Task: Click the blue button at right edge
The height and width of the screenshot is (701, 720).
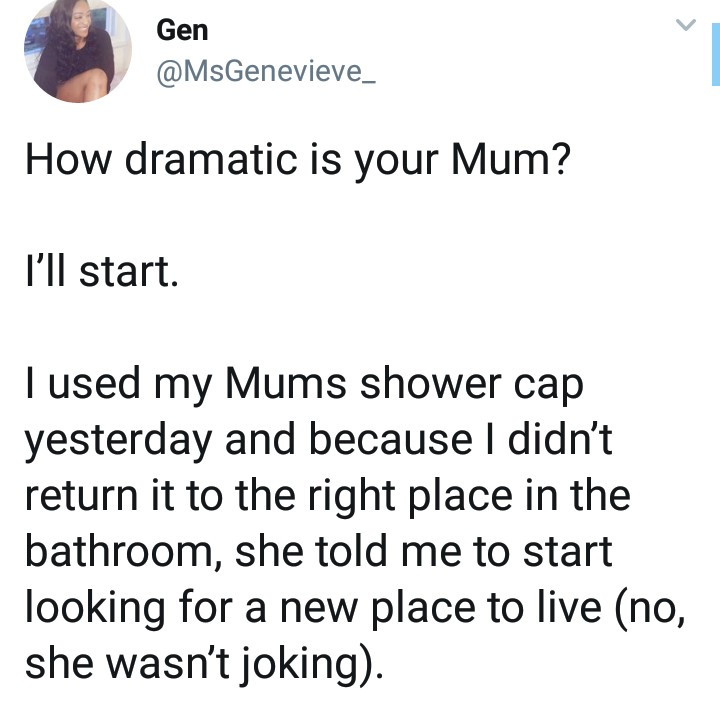Action: [x=716, y=55]
